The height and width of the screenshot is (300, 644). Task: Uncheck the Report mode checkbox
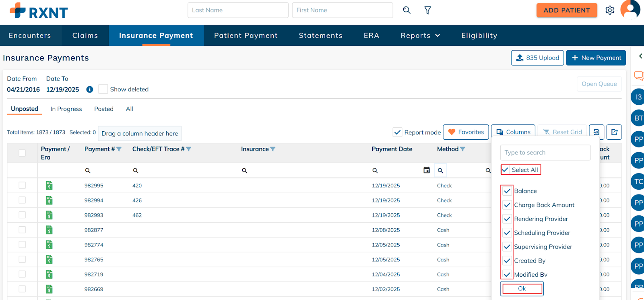(x=397, y=132)
